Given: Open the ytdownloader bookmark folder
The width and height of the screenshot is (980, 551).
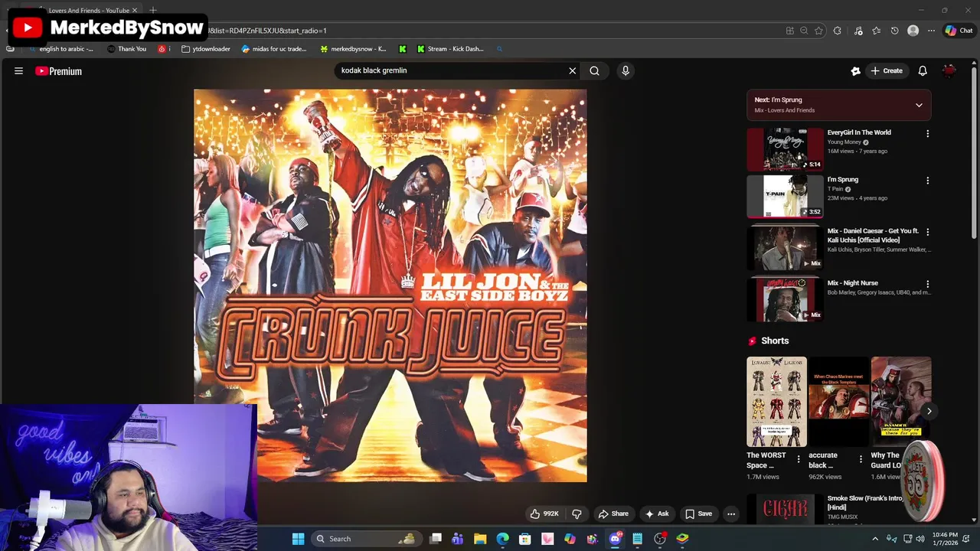Looking at the screenshot, I should pyautogui.click(x=206, y=48).
